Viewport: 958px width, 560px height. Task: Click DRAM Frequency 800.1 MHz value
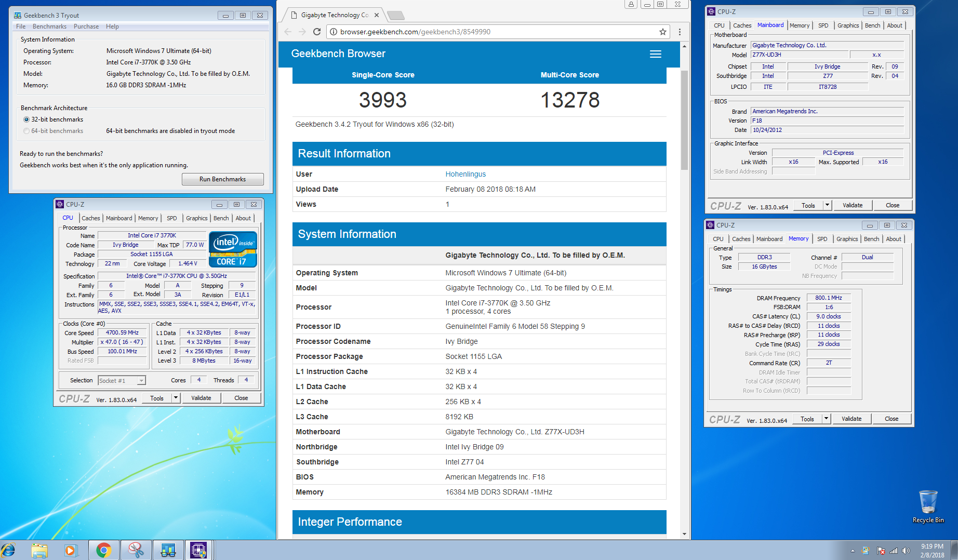click(829, 298)
